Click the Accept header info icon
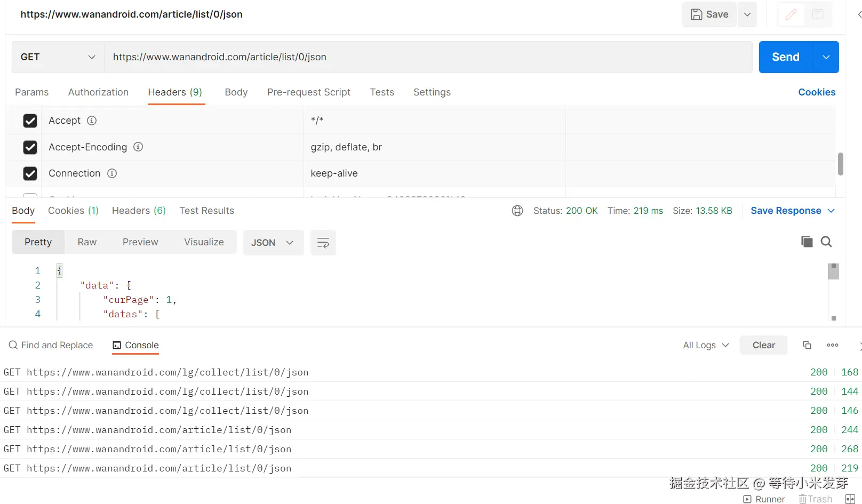862x504 pixels. tap(92, 121)
